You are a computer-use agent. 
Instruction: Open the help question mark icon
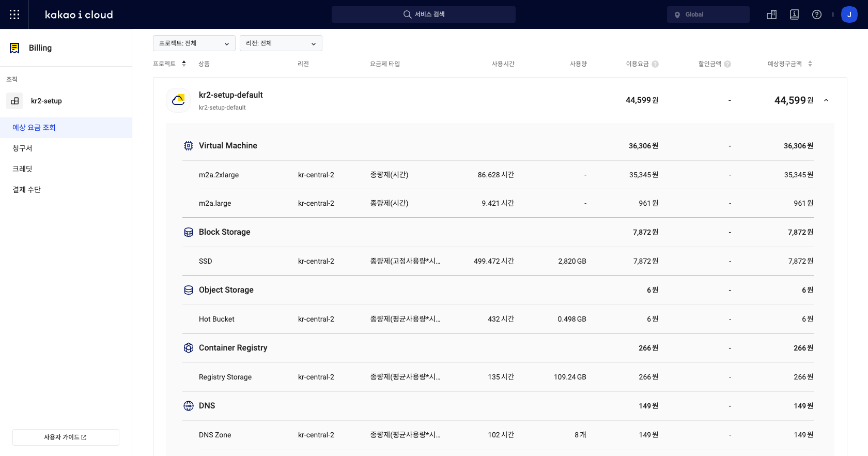(817, 14)
